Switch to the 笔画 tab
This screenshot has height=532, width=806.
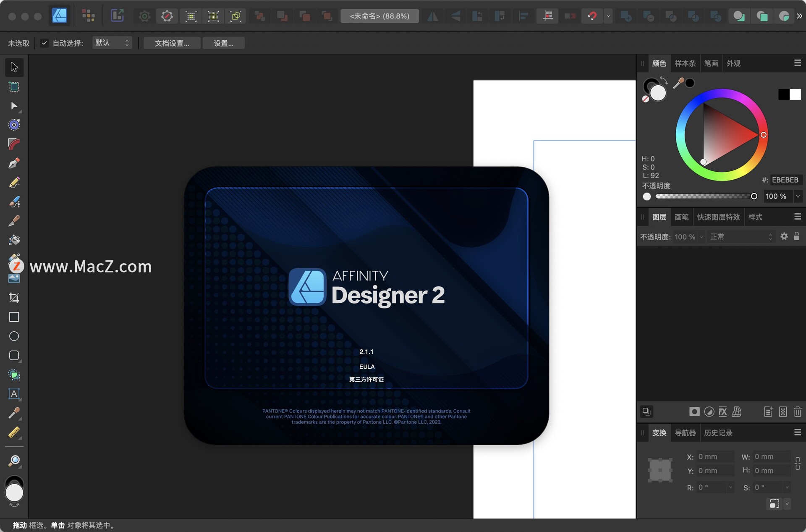[711, 63]
